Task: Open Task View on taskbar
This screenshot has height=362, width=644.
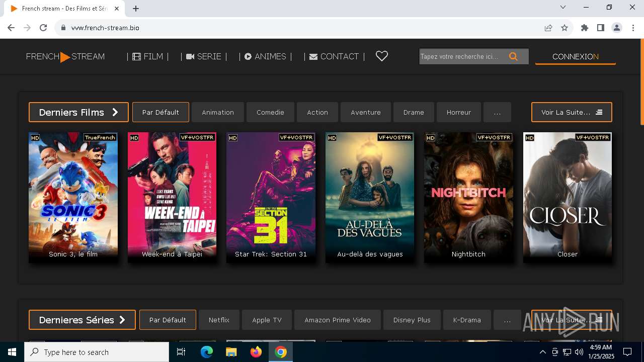Action: (181, 352)
